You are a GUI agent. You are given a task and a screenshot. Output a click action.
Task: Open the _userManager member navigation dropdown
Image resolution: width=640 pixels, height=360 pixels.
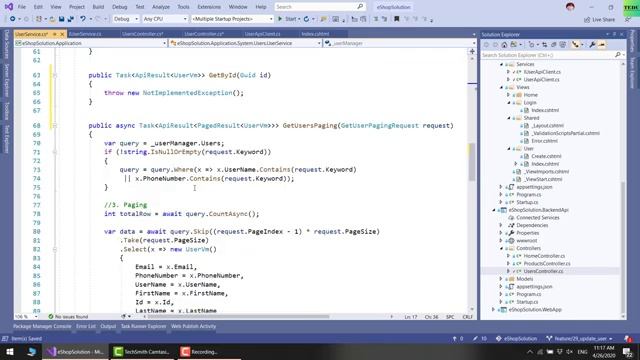click(400, 43)
